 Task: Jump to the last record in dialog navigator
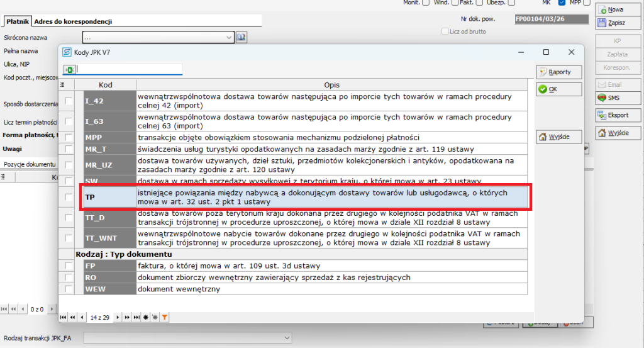pyautogui.click(x=137, y=317)
